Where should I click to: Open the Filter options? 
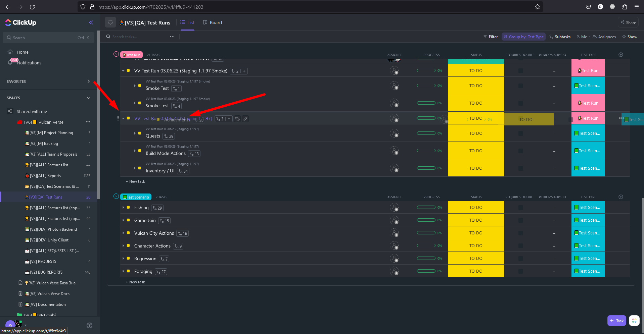[491, 37]
